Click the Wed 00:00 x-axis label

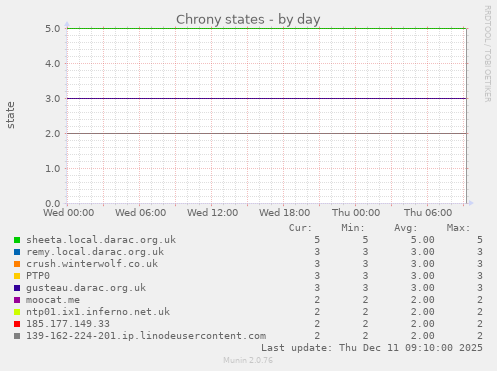click(x=69, y=213)
